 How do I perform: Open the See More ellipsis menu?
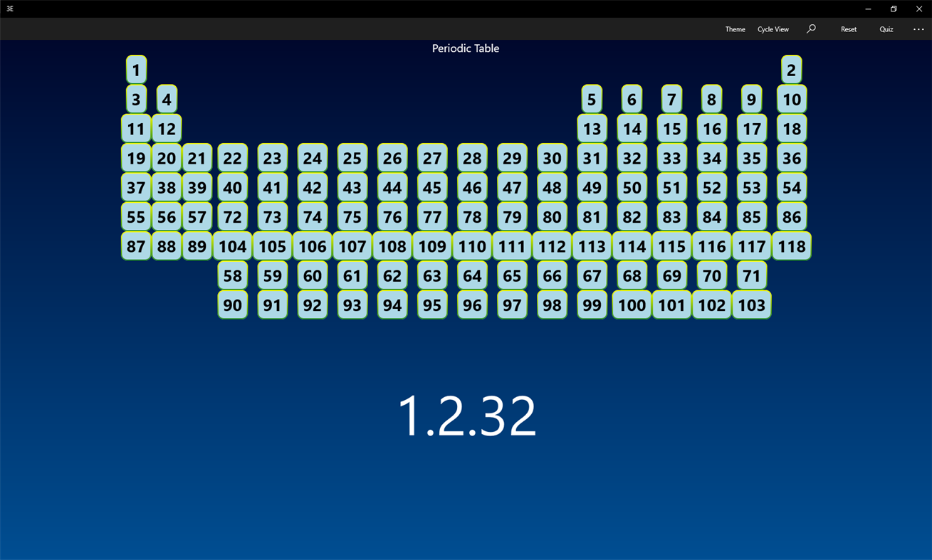(918, 28)
